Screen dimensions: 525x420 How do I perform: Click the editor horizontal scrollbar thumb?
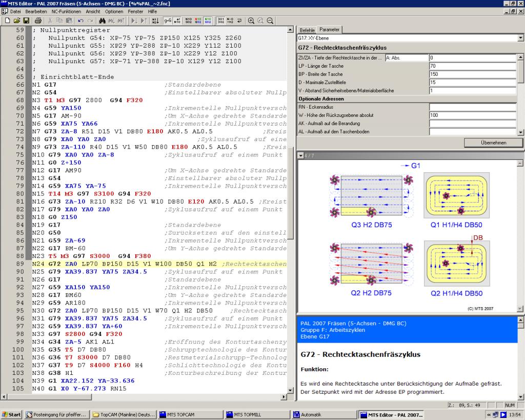pos(50,397)
